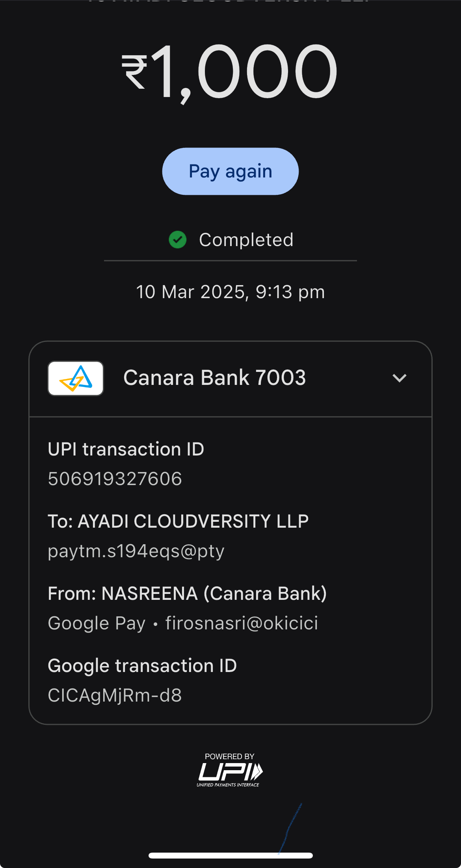The image size is (461, 868).
Task: Select the UPI transaction ID number 506919327606
Action: [115, 479]
